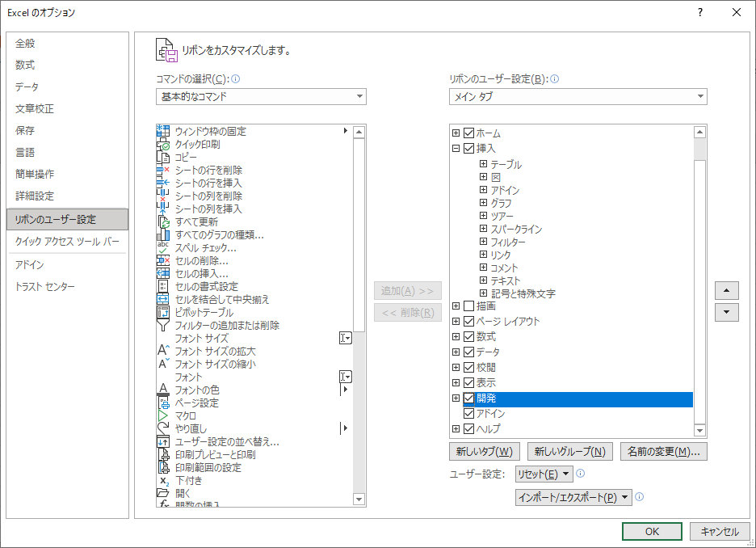Click the すべて更新 icon
This screenshot has width=756, height=548.
163,221
